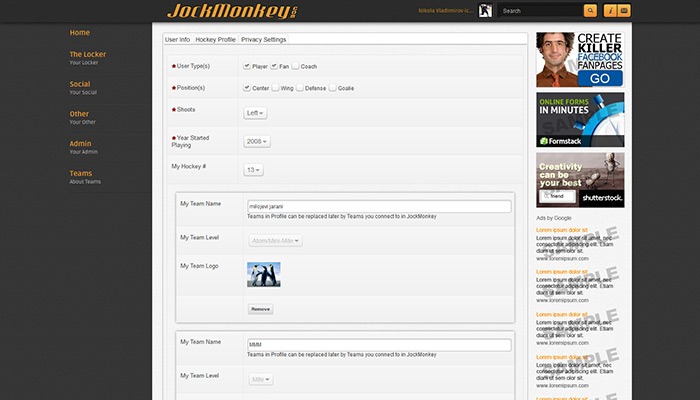
Task: Check the Goalie position checkbox
Action: pos(333,88)
